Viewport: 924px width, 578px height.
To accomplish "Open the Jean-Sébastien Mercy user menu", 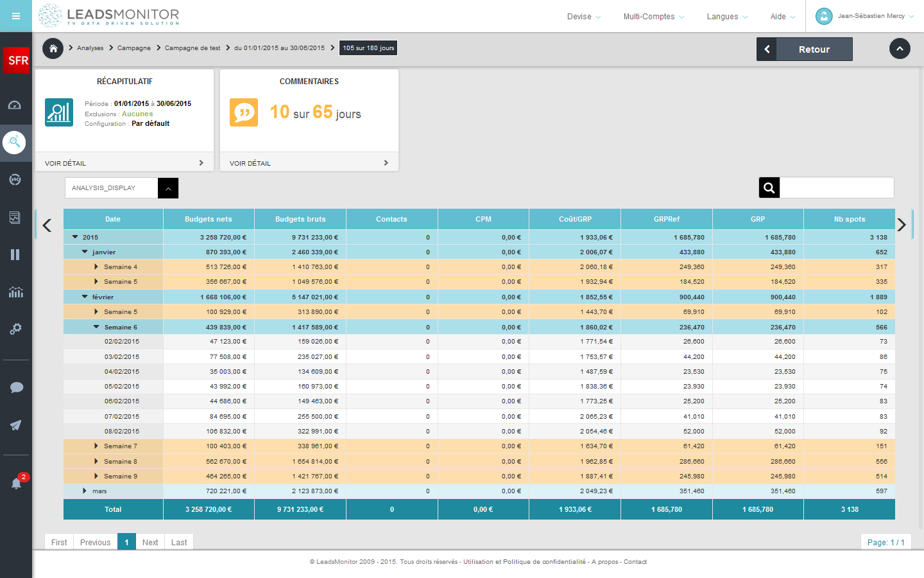I will (876, 16).
